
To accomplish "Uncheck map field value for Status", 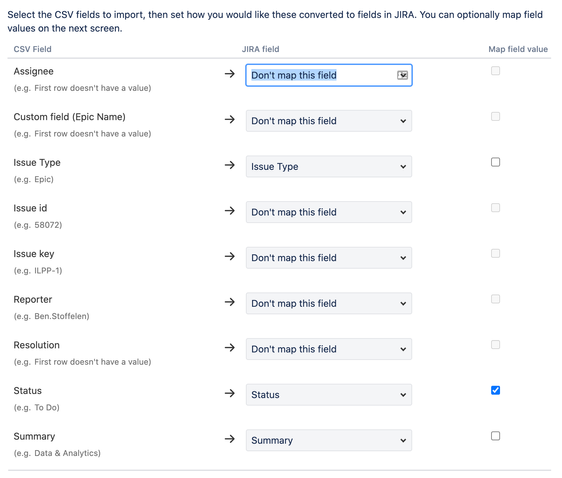I will [495, 390].
